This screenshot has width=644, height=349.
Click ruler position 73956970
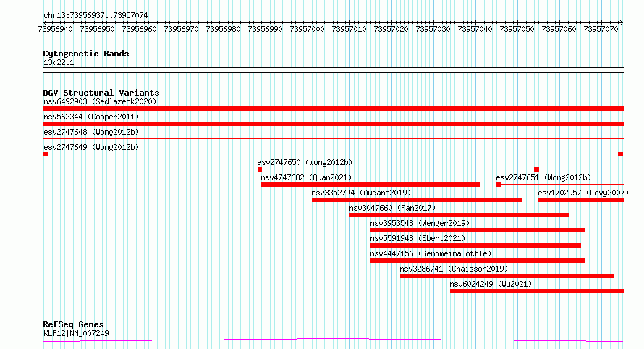click(x=181, y=29)
